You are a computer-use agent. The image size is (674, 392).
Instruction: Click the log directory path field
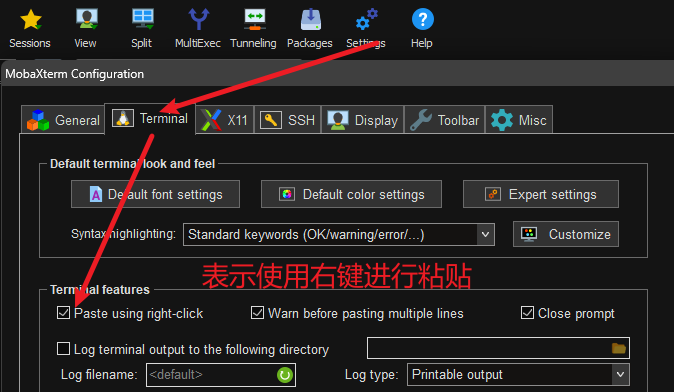(498, 348)
